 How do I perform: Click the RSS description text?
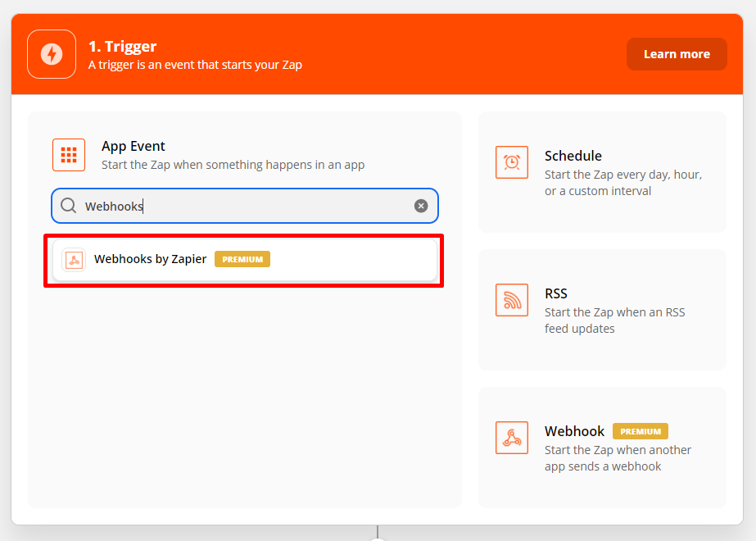pos(615,321)
